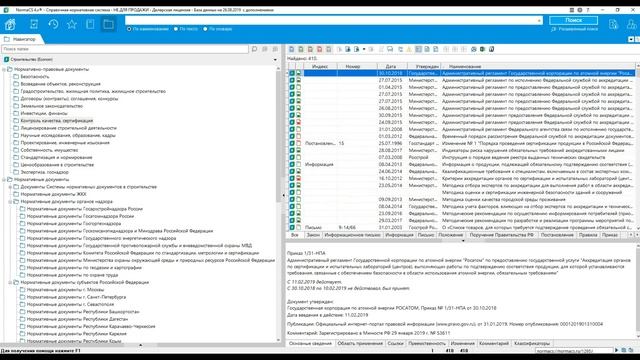Click the printer icon in list toolbar
Screen dimensions: 640x360
473,49
